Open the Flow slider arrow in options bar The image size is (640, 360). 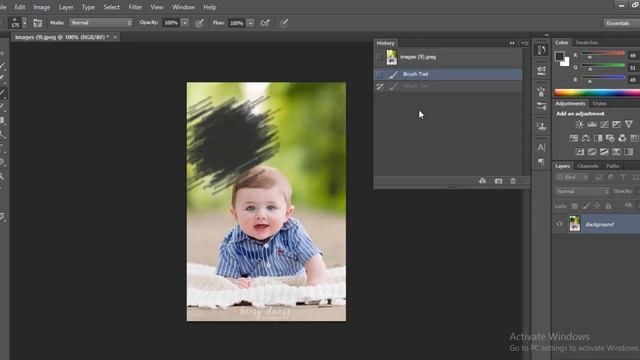251,23
